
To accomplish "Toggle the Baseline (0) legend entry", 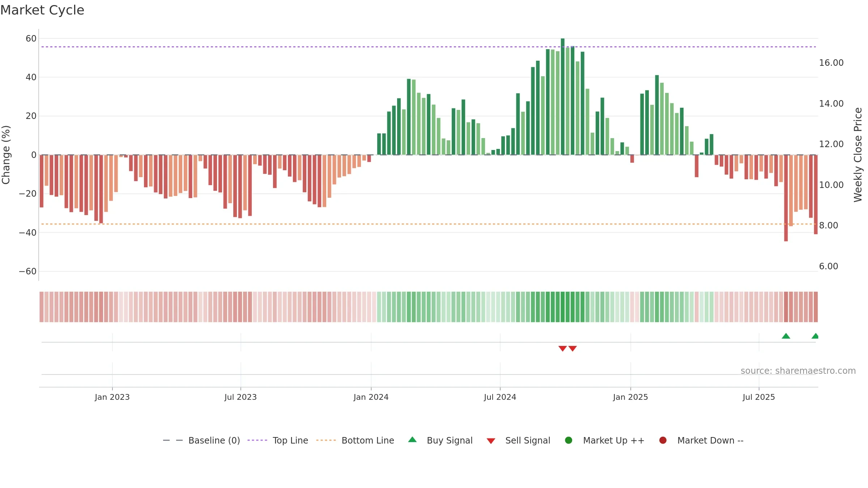I will pos(201,440).
